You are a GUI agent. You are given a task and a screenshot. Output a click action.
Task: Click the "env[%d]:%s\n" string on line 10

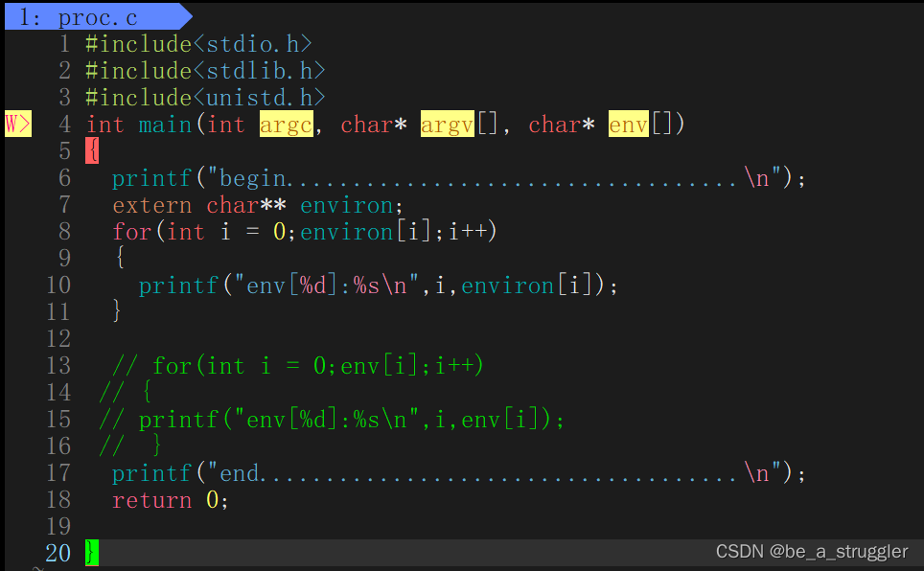(x=327, y=285)
